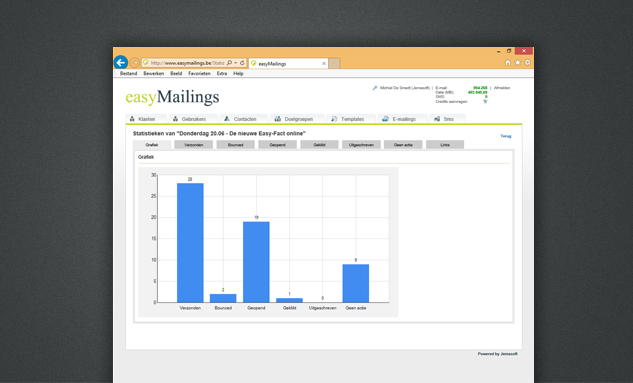Switch to the Geen actie statistics tab
The image size is (633, 383).
coord(403,144)
